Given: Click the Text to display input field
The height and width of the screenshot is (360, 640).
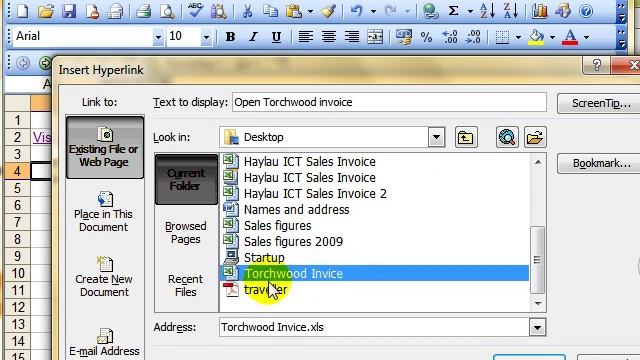Looking at the screenshot, I should tap(389, 102).
